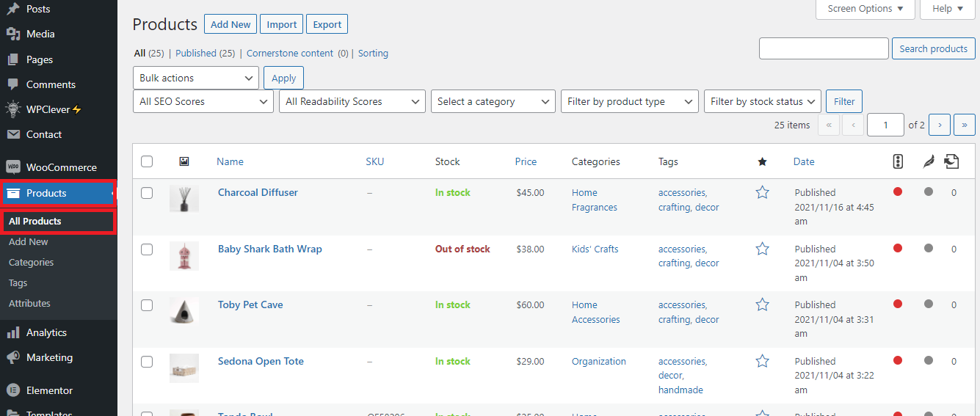Sort table by Price column
The width and height of the screenshot is (980, 416).
(x=526, y=161)
